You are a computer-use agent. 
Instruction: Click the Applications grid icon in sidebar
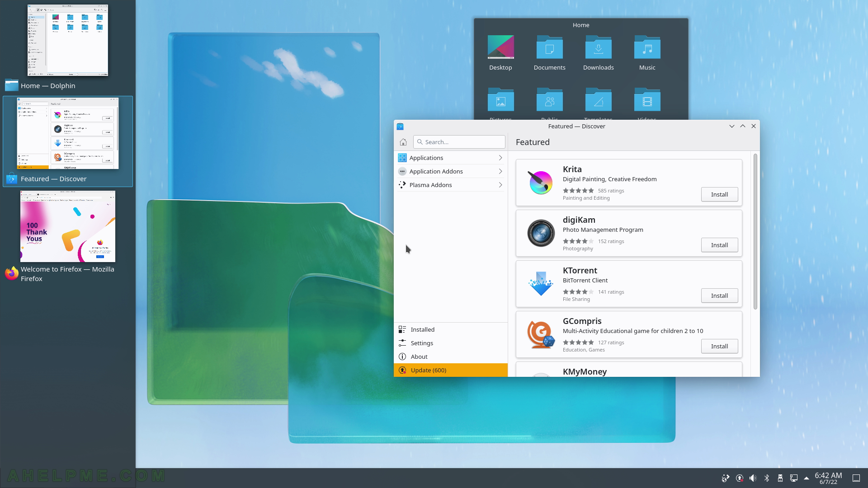pos(402,158)
